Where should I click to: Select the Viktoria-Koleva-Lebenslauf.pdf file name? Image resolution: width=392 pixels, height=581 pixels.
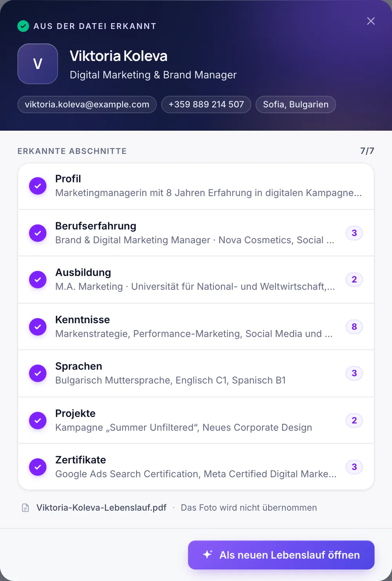click(x=102, y=508)
